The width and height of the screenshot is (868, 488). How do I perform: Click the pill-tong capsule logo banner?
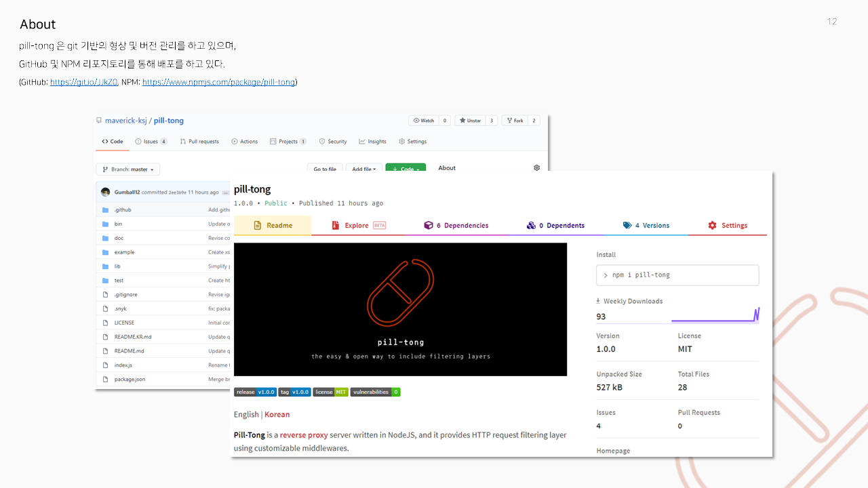(x=400, y=309)
